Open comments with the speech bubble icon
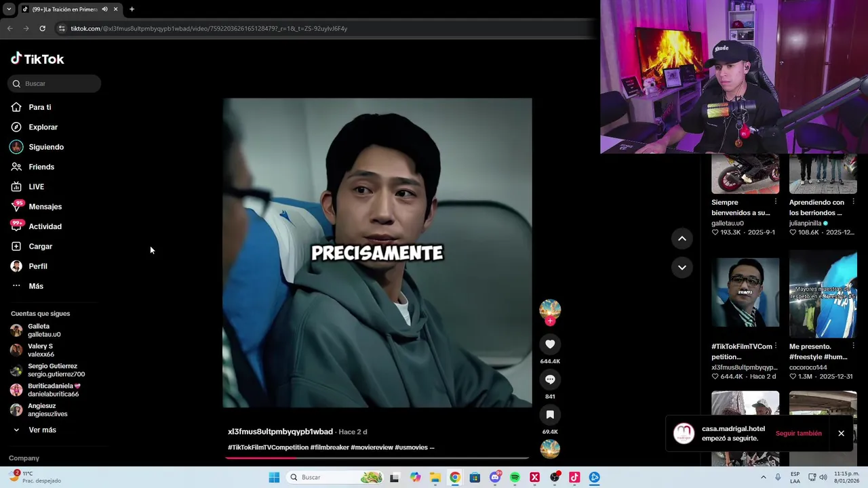The image size is (868, 488). [x=550, y=380]
